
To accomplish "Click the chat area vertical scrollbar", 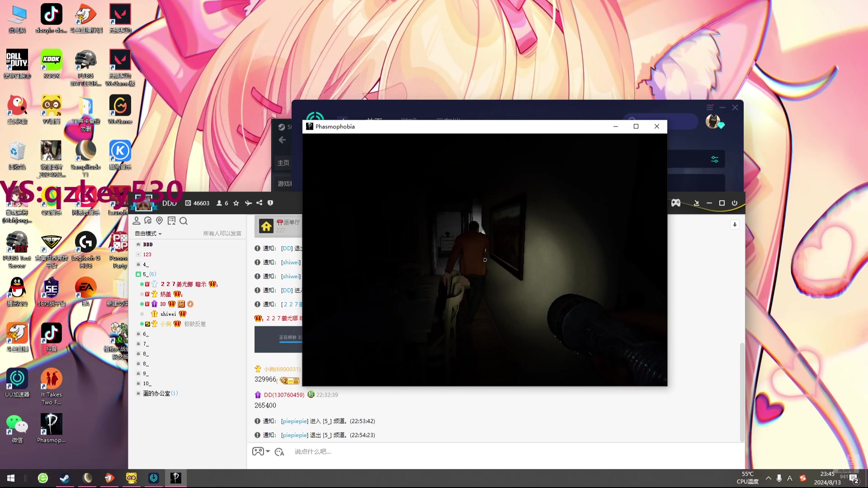I will click(742, 392).
